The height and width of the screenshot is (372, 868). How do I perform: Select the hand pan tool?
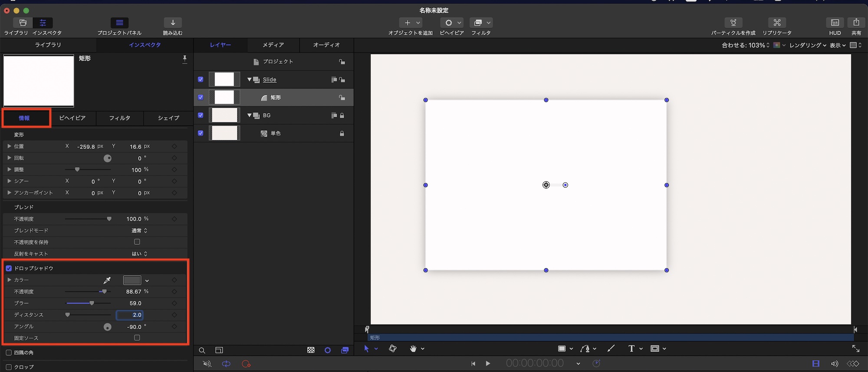click(413, 349)
